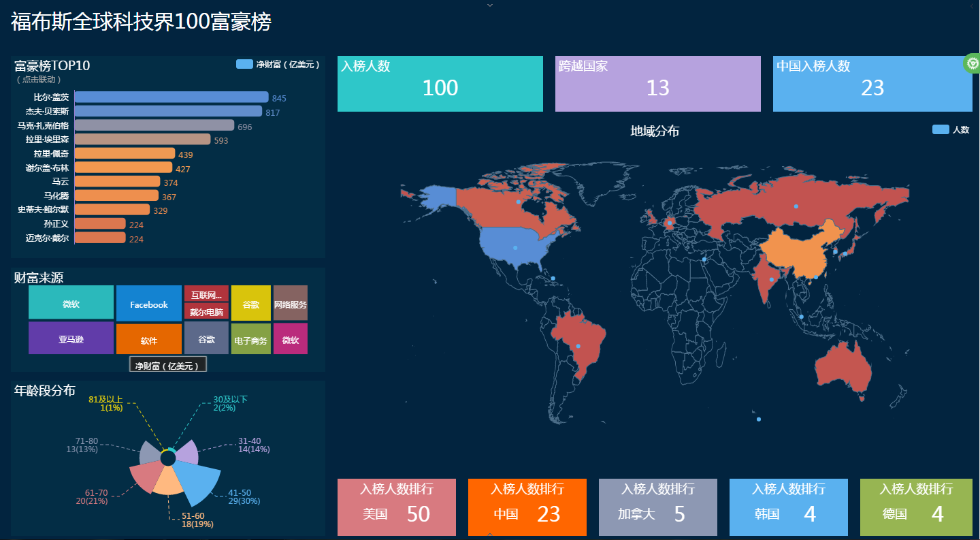Select the 韩国 4 ranking card
Screen dimensions: 980x540
pyautogui.click(x=789, y=507)
